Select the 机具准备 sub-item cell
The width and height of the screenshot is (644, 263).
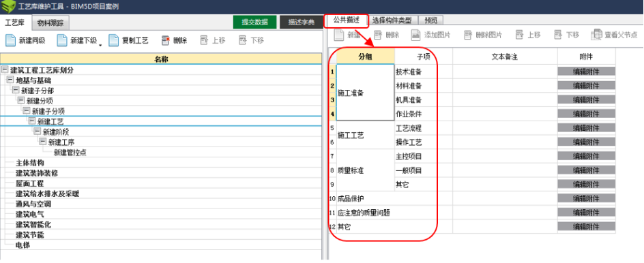[x=424, y=99]
